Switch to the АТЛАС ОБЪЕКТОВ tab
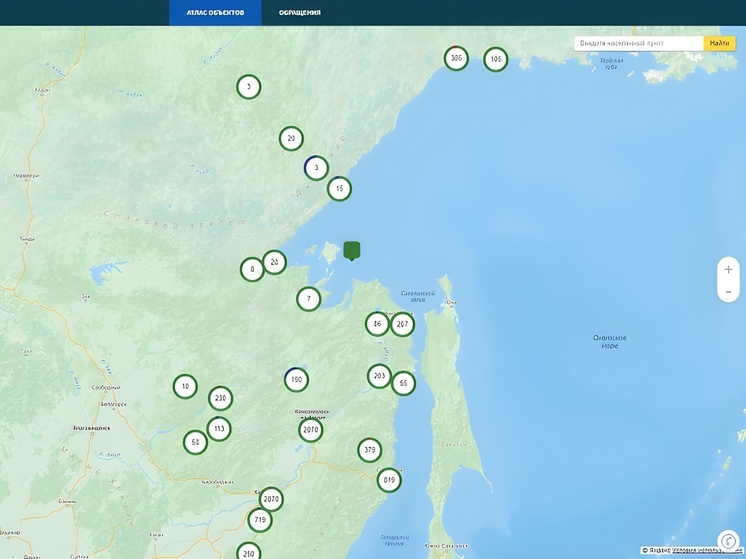 [215, 13]
